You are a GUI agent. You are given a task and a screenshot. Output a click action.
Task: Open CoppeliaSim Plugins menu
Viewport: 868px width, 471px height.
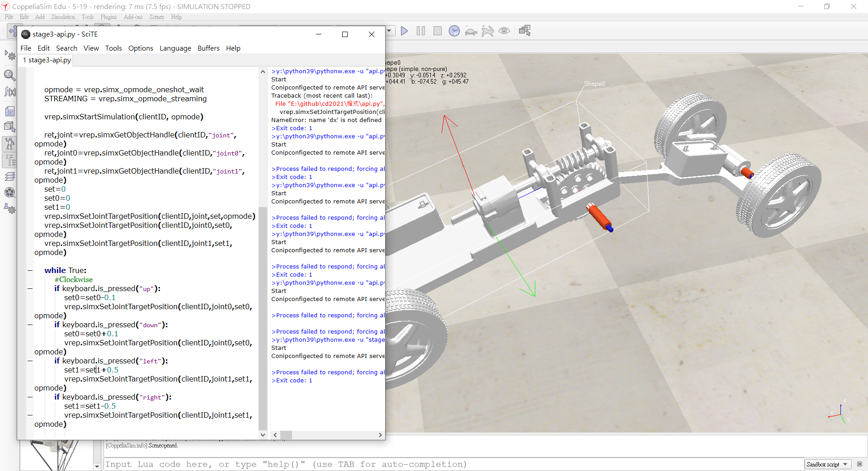pyautogui.click(x=108, y=17)
